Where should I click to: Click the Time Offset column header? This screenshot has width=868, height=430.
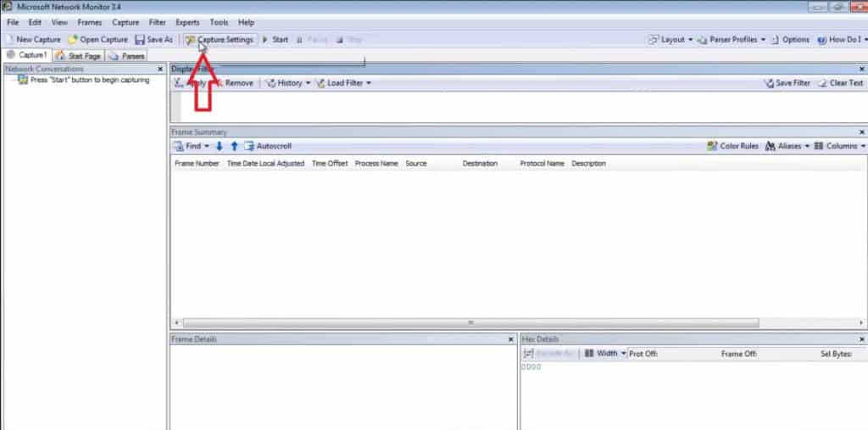[330, 164]
